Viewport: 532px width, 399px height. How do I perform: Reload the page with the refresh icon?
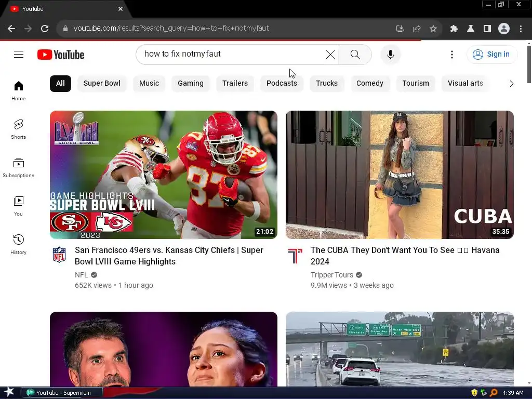click(45, 29)
